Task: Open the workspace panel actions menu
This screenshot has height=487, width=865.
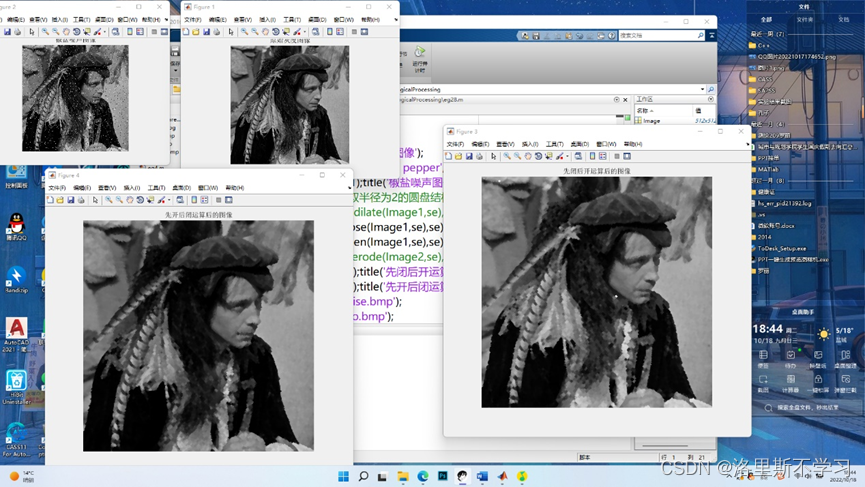Action: 711,99
